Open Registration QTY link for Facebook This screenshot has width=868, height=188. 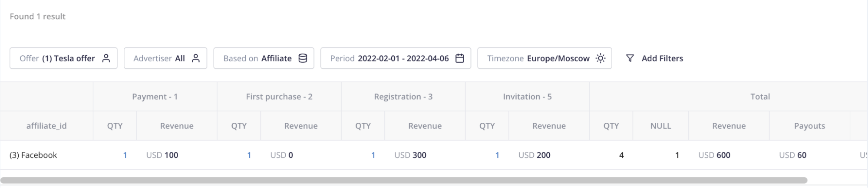[x=373, y=155]
